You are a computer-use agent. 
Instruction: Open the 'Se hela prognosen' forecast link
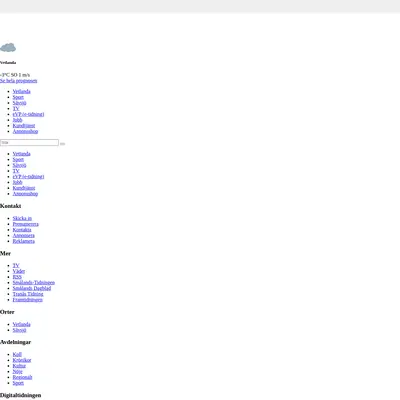(x=18, y=81)
